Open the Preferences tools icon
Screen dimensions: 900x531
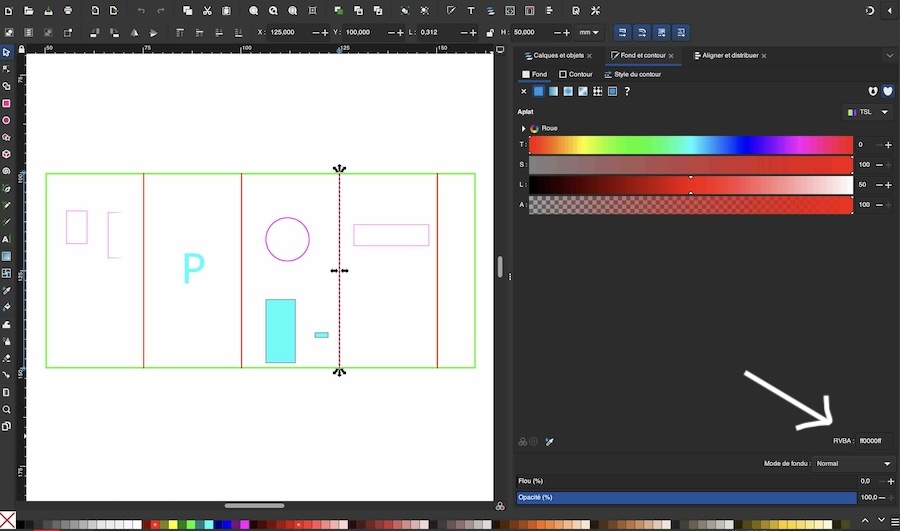tap(595, 10)
